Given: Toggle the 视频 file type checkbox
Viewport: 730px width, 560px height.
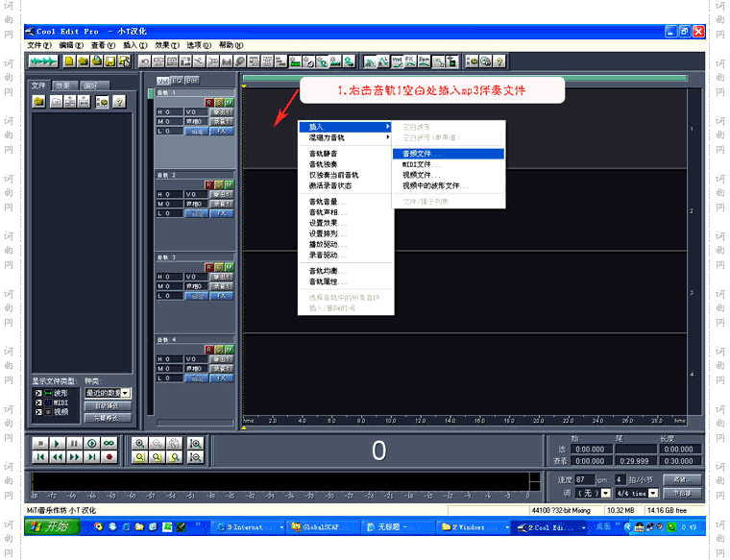Looking at the screenshot, I should click(38, 412).
